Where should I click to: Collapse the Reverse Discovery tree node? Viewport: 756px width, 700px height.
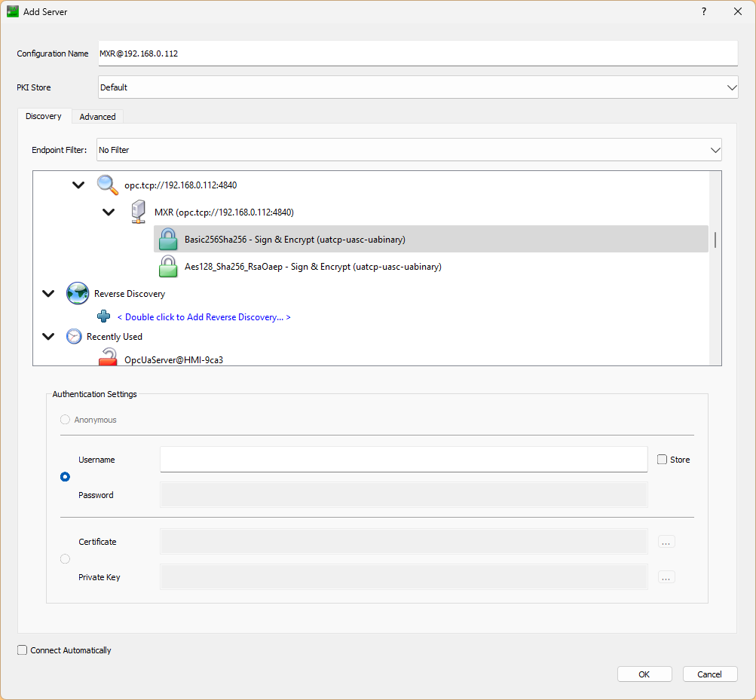coord(48,294)
